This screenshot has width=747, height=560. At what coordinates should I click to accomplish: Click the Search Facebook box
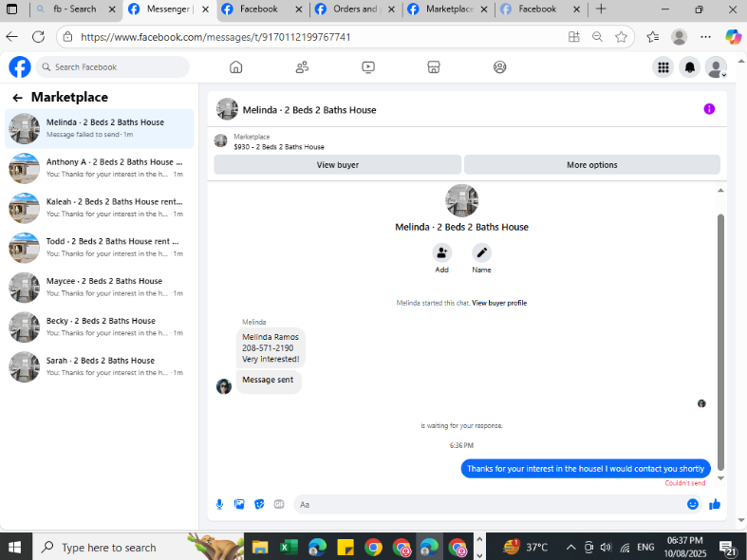[112, 67]
